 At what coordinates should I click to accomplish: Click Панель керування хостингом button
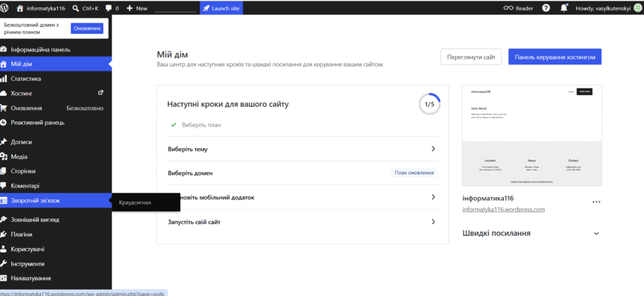[x=555, y=57]
